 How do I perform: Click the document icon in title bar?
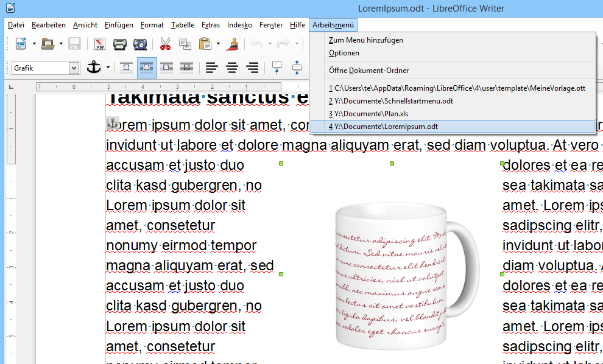pyautogui.click(x=10, y=8)
